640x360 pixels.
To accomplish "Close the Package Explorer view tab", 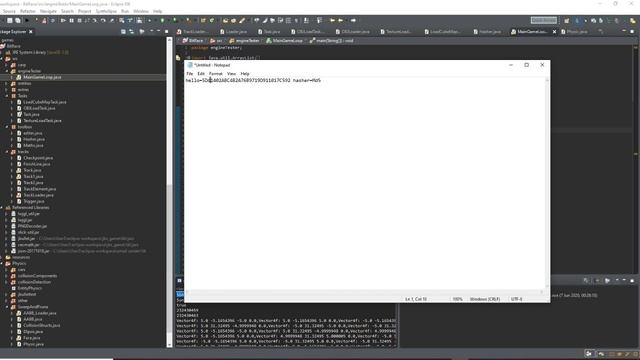I will [x=31, y=31].
